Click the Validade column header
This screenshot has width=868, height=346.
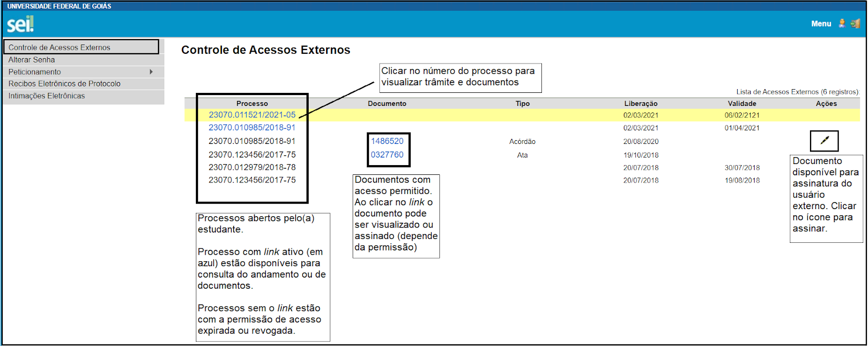(742, 104)
